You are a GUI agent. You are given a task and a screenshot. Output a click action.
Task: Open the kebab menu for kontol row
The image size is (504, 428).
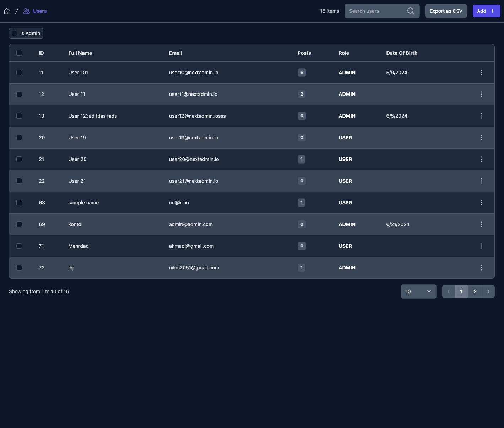pos(481,224)
